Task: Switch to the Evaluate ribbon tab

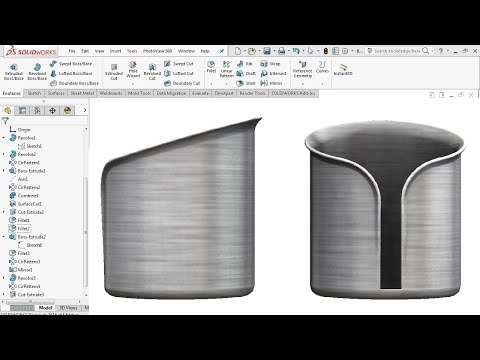Action: tap(200, 93)
